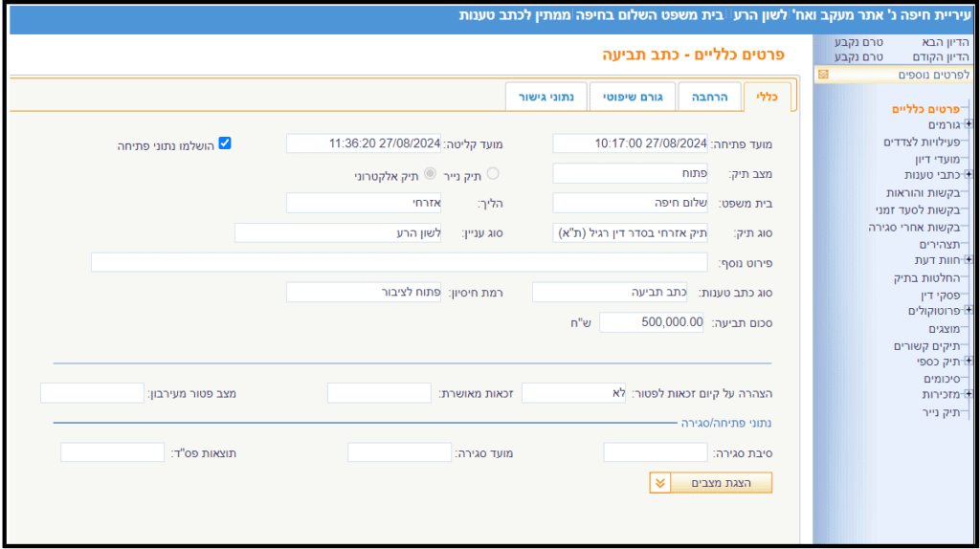Expand the פרוטוקולים tree node
The height and width of the screenshot is (549, 980).
(x=969, y=311)
